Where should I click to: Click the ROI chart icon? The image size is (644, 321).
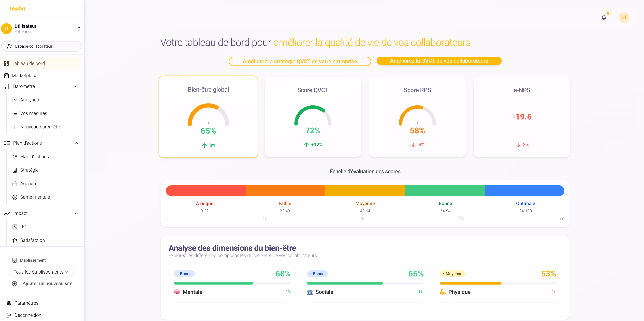tap(15, 227)
